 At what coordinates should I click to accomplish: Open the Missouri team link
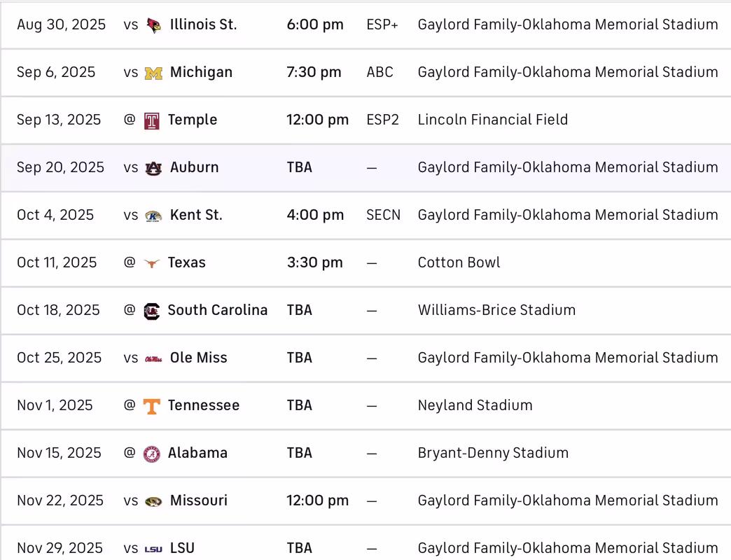[199, 500]
